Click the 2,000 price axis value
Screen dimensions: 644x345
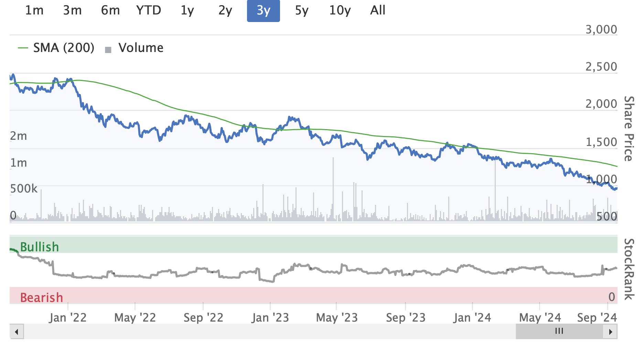601,104
